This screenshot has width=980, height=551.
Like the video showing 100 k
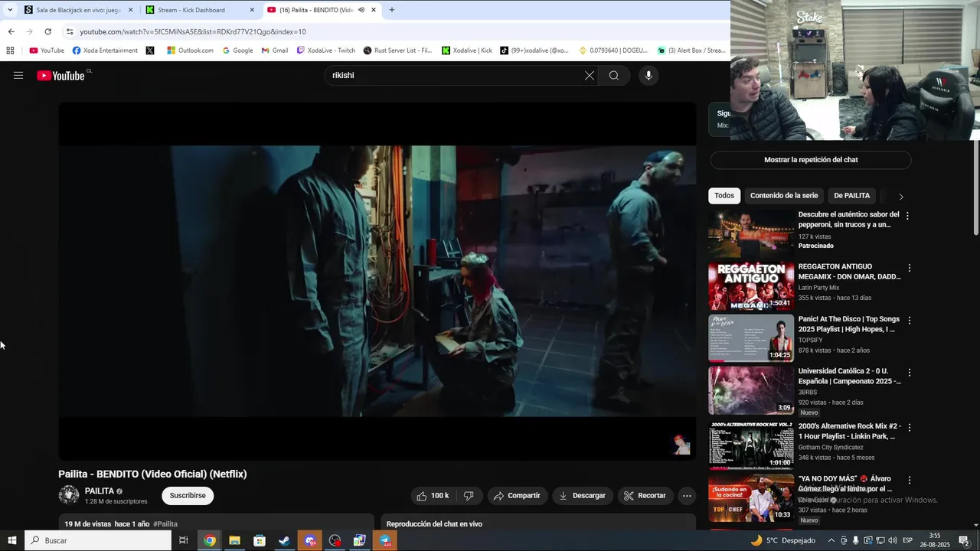(433, 496)
